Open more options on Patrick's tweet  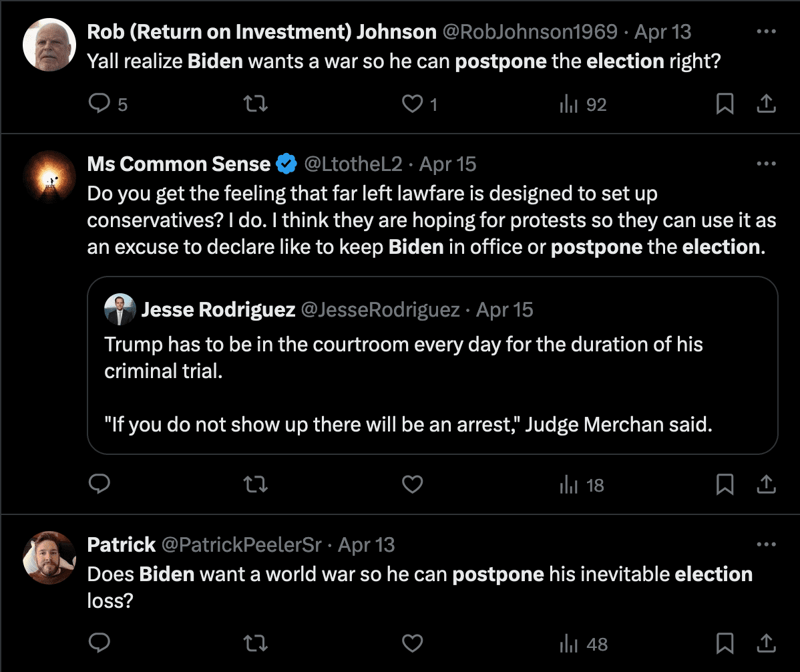pos(766,544)
